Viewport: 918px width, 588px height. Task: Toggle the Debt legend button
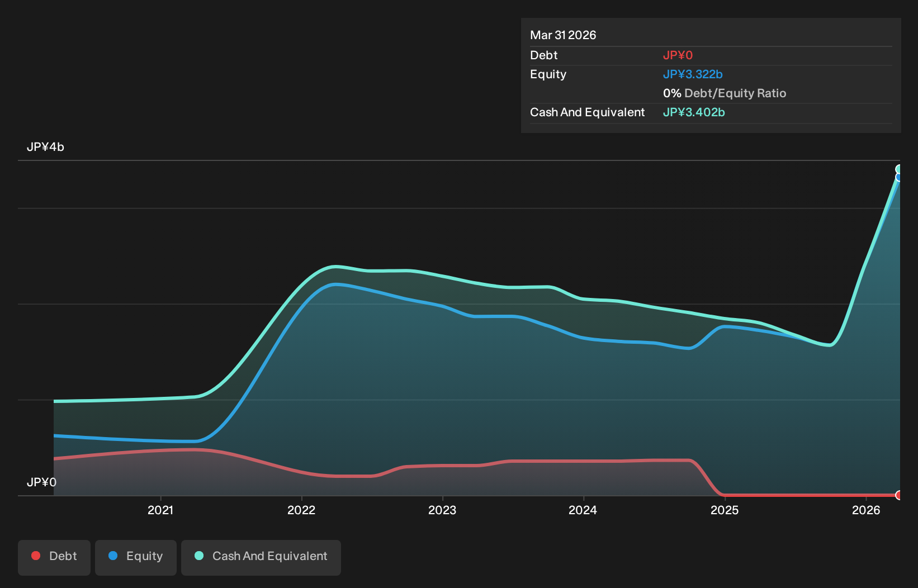54,557
